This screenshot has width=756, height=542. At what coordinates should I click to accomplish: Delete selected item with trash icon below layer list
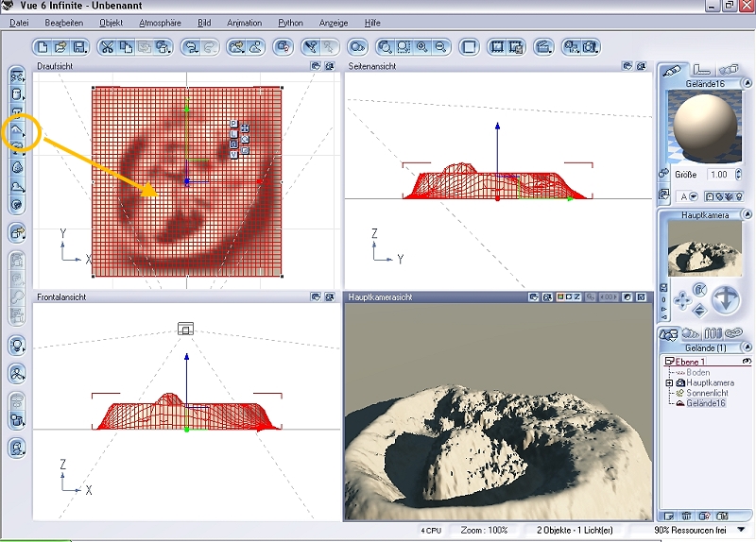pyautogui.click(x=687, y=516)
